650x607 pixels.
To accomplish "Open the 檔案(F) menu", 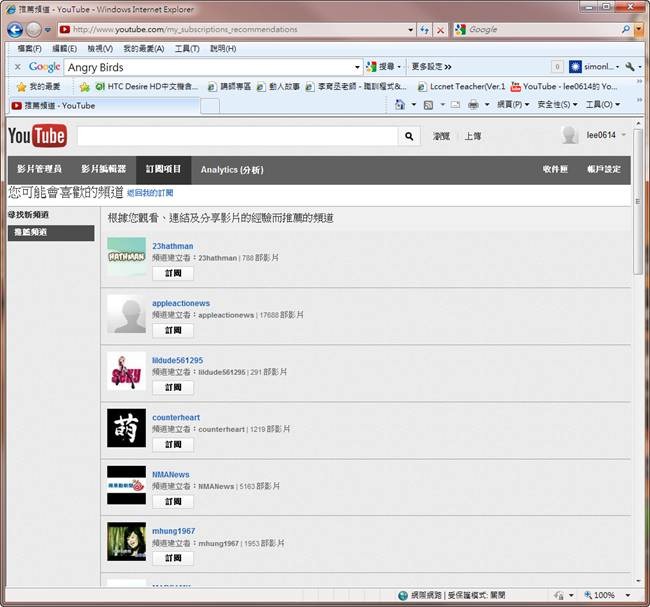I will (x=29, y=49).
